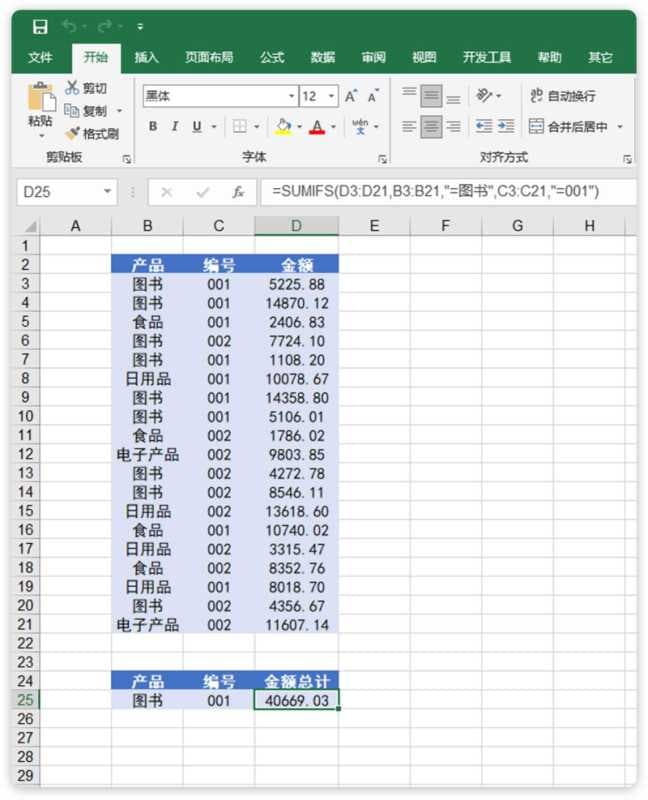Click the Undo arrow icon
The image size is (648, 800).
coord(69,26)
